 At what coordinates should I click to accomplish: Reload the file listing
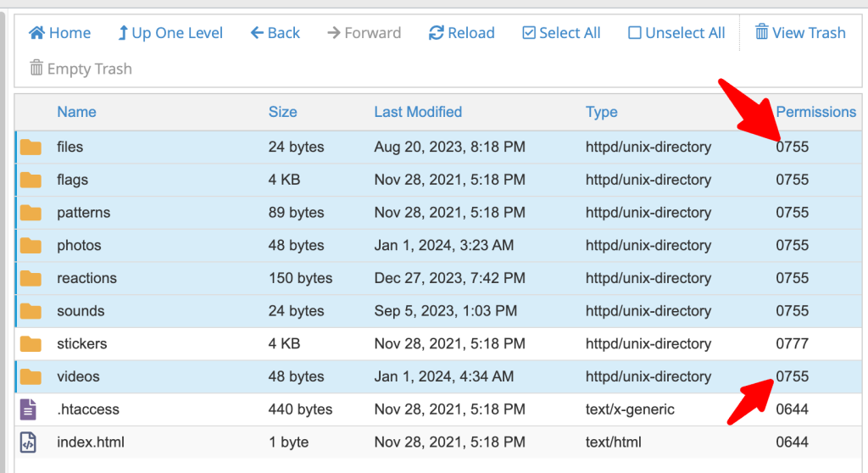[x=462, y=33]
